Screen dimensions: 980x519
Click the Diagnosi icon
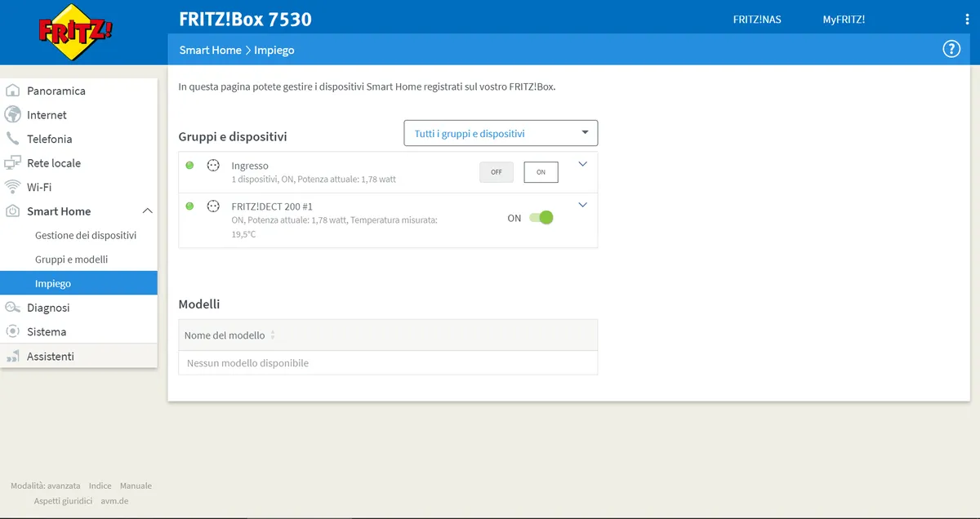[12, 308]
